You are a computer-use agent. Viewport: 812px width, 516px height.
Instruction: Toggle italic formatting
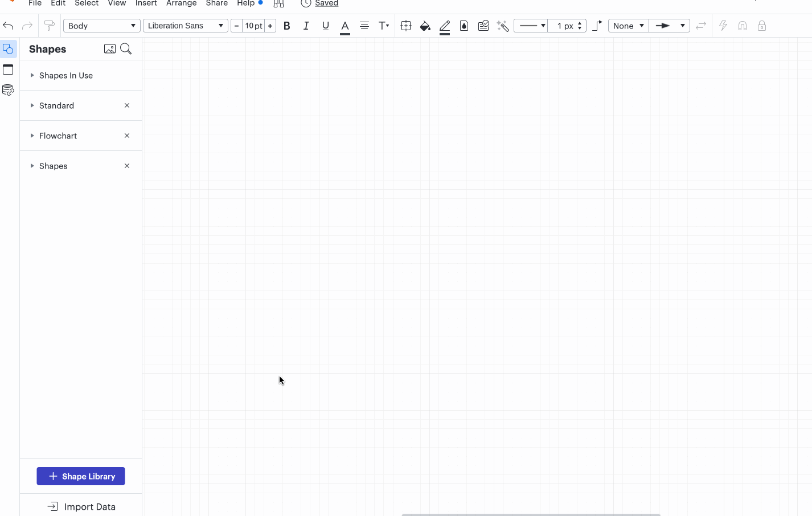[x=306, y=26]
